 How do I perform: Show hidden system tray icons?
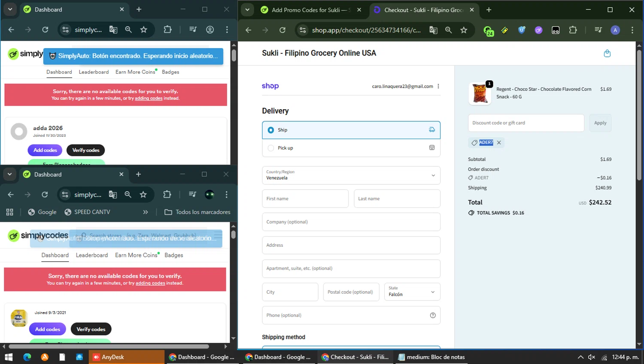580,357
